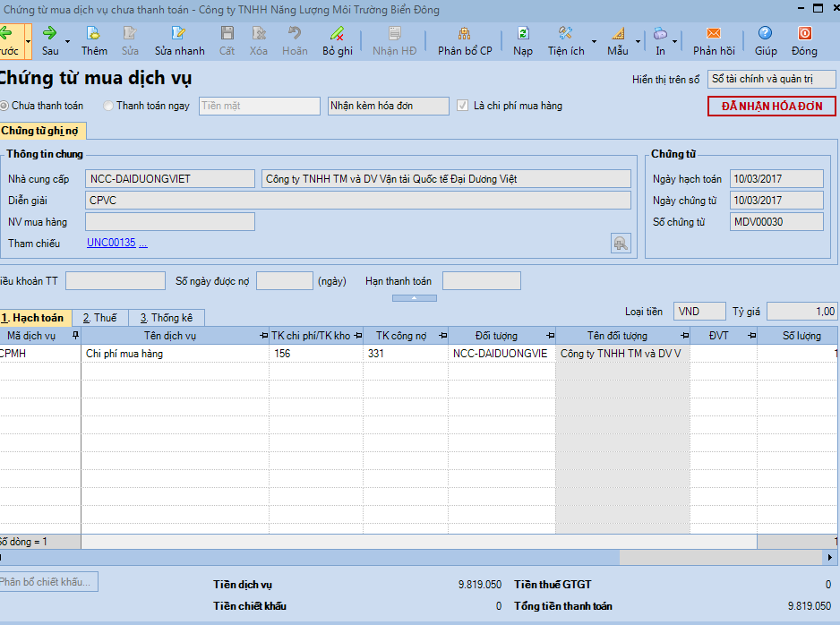The height and width of the screenshot is (625, 840).
Task: Open Giúp help
Action: coord(766,40)
